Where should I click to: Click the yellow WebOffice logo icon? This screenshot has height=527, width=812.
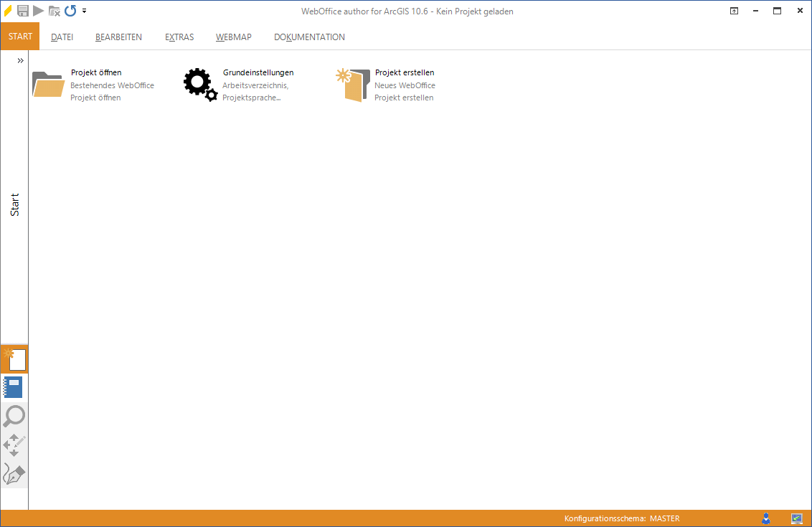coord(8,10)
